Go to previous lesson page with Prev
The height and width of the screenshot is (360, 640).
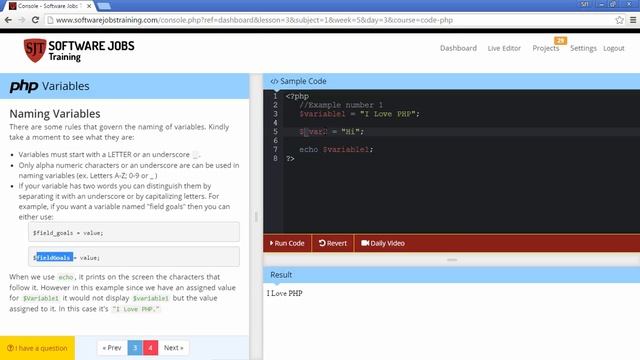[112, 348]
